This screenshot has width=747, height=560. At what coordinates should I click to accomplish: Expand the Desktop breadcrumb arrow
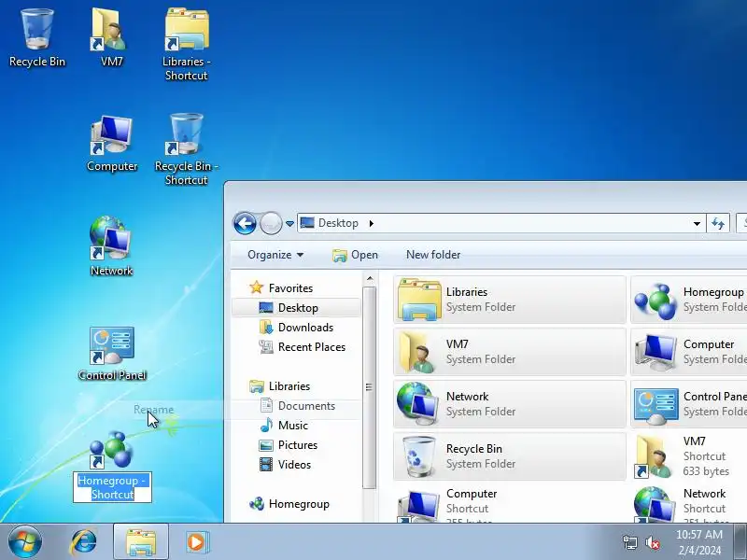click(371, 223)
